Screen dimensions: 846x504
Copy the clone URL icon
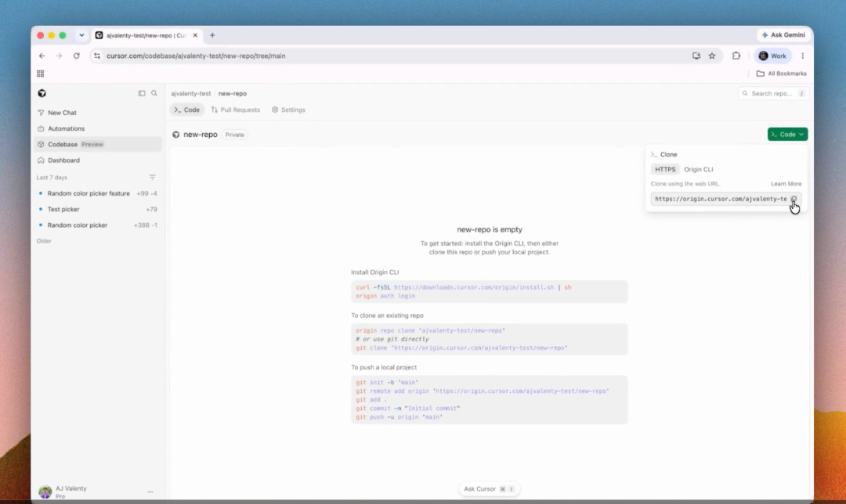click(794, 199)
